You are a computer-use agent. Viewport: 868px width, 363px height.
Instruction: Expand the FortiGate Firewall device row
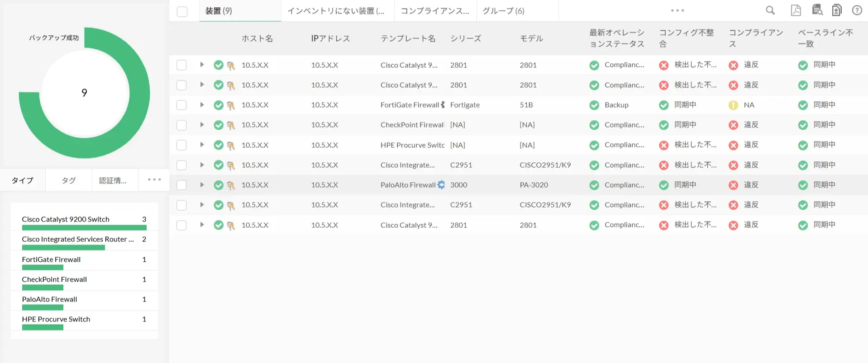(x=202, y=104)
